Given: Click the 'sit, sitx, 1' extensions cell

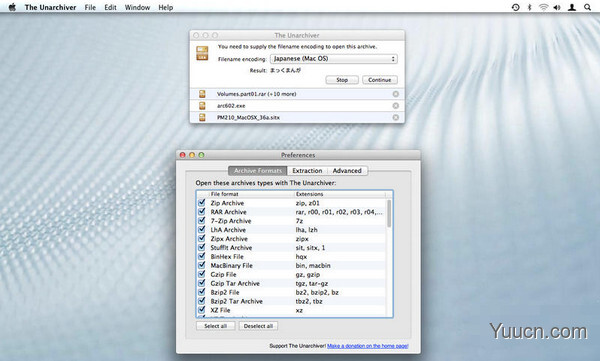Looking at the screenshot, I should click(x=310, y=248).
